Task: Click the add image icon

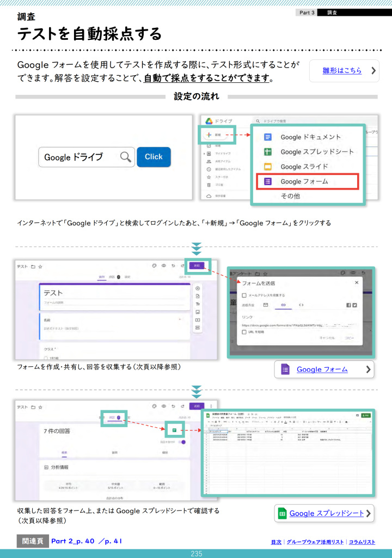Action: point(198,312)
